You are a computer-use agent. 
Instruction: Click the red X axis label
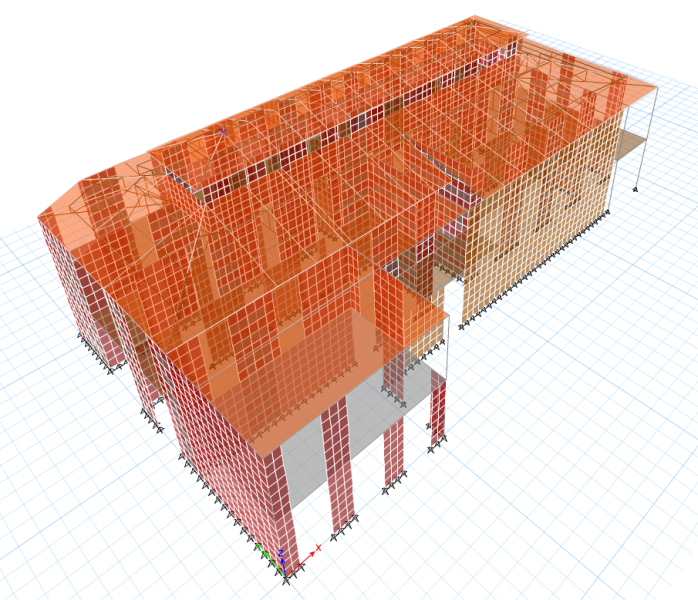pos(318,547)
